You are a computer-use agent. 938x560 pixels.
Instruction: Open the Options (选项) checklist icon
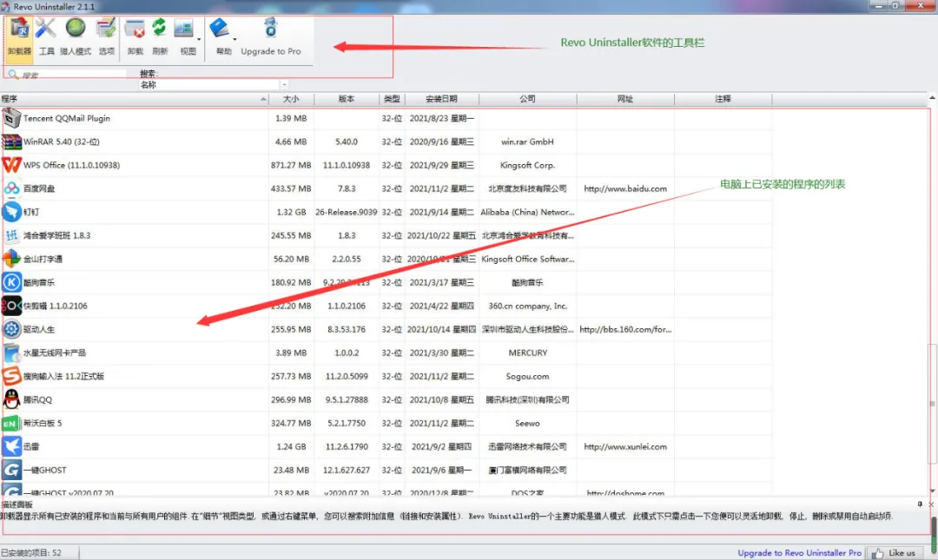pos(106,30)
